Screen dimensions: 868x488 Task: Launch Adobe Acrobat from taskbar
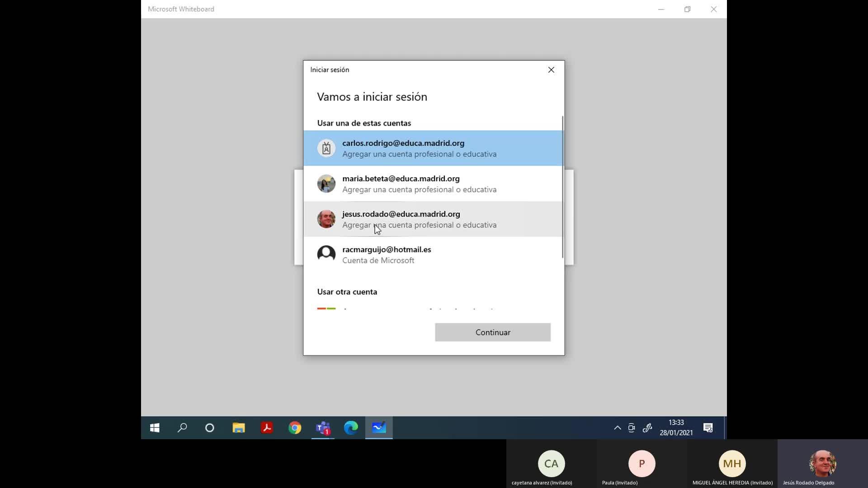(x=267, y=428)
